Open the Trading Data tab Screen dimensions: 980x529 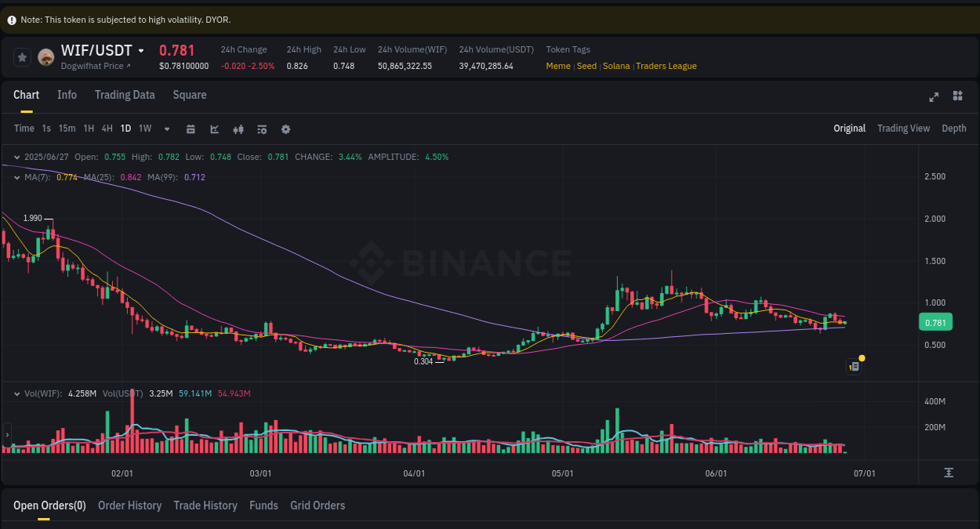(125, 95)
